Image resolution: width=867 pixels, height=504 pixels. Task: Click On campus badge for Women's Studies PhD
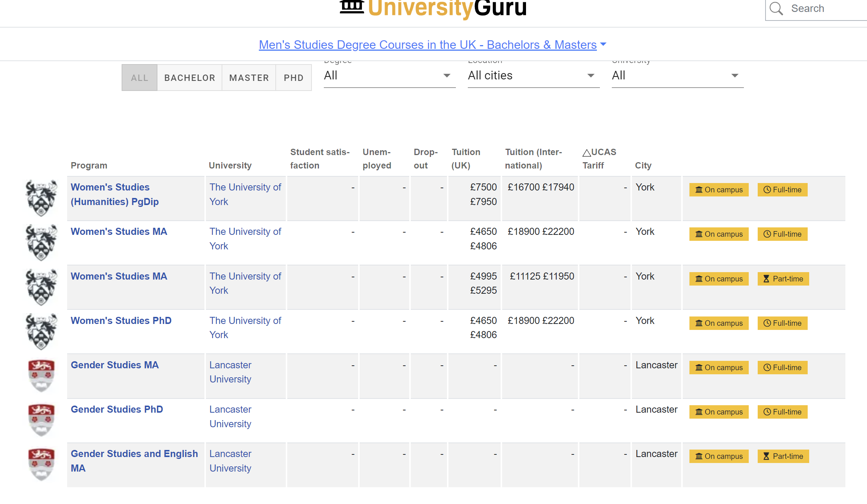click(719, 323)
